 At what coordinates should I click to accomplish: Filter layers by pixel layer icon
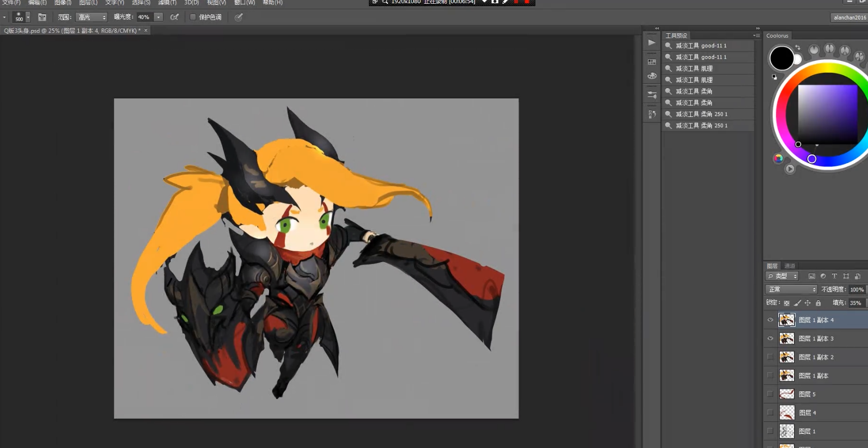tap(811, 276)
